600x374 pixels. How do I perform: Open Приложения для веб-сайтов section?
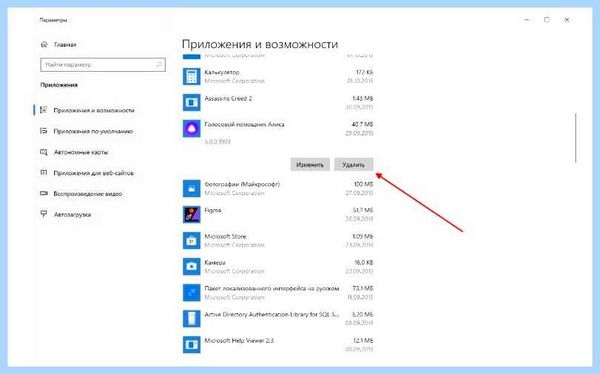tap(93, 173)
